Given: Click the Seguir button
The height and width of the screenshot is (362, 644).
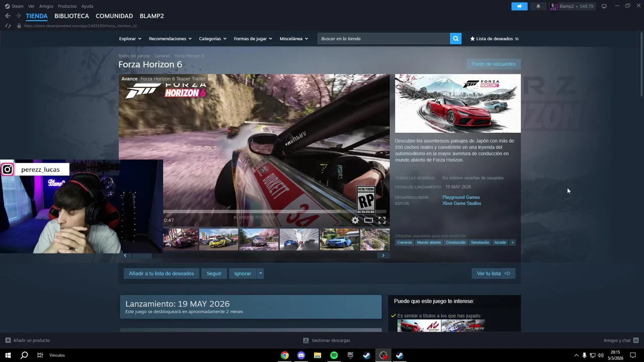Looking at the screenshot, I should click(214, 274).
